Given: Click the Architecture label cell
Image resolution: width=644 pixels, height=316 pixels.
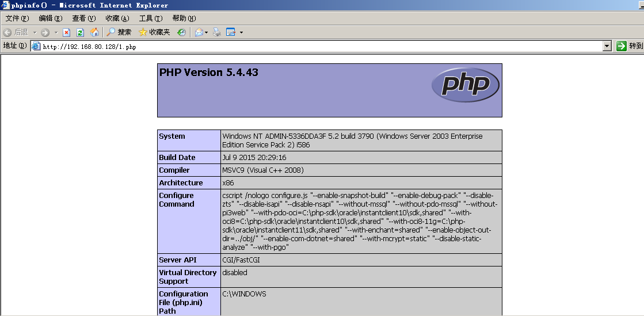Looking at the screenshot, I should 189,183.
